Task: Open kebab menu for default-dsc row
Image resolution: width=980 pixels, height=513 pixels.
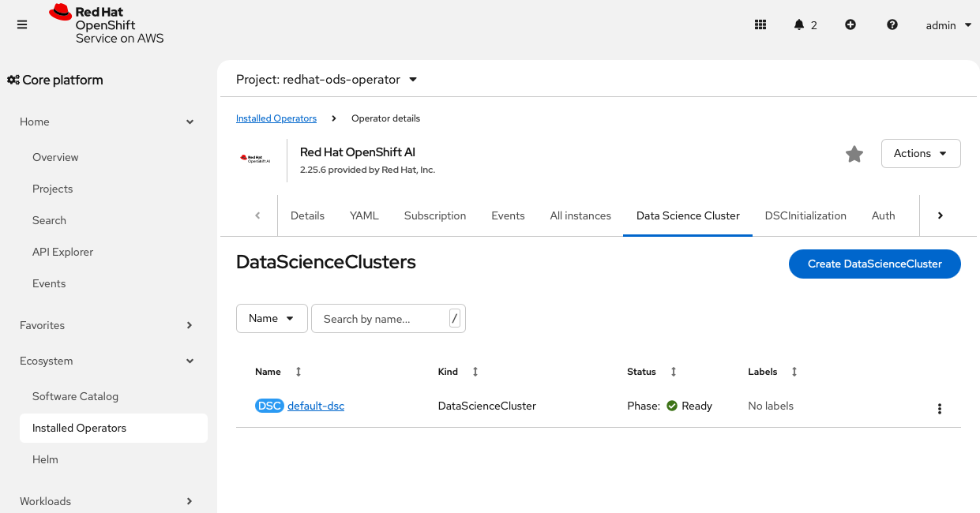Action: click(940, 408)
